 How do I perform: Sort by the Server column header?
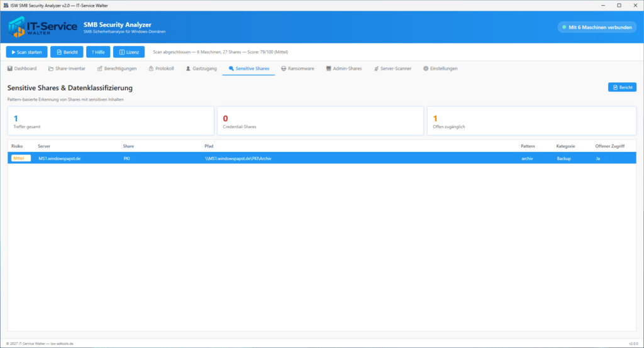pyautogui.click(x=44, y=146)
